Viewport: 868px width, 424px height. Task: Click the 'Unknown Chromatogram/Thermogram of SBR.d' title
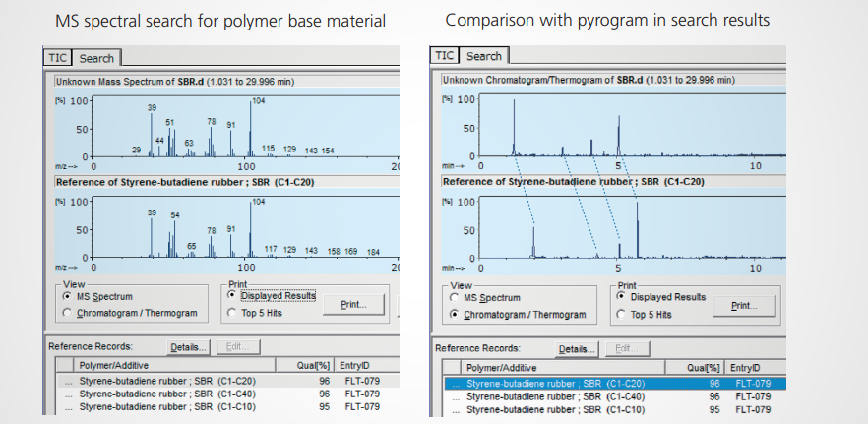pos(589,80)
